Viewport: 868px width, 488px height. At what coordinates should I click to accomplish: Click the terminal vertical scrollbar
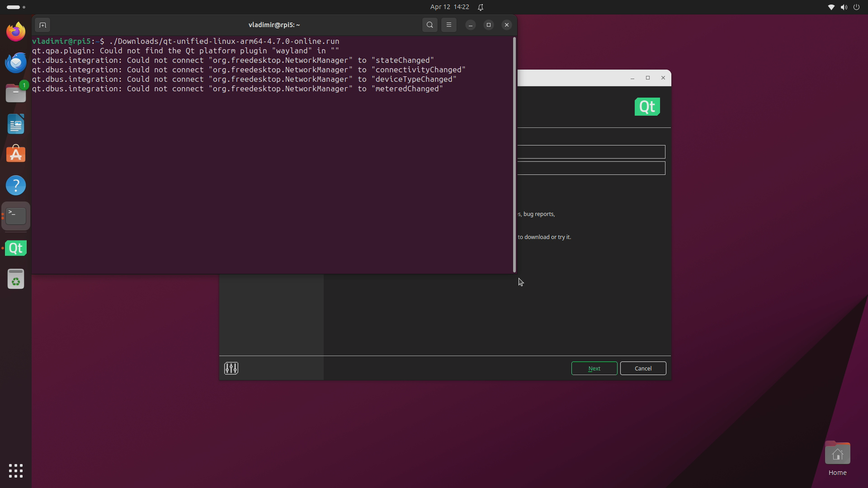click(514, 155)
